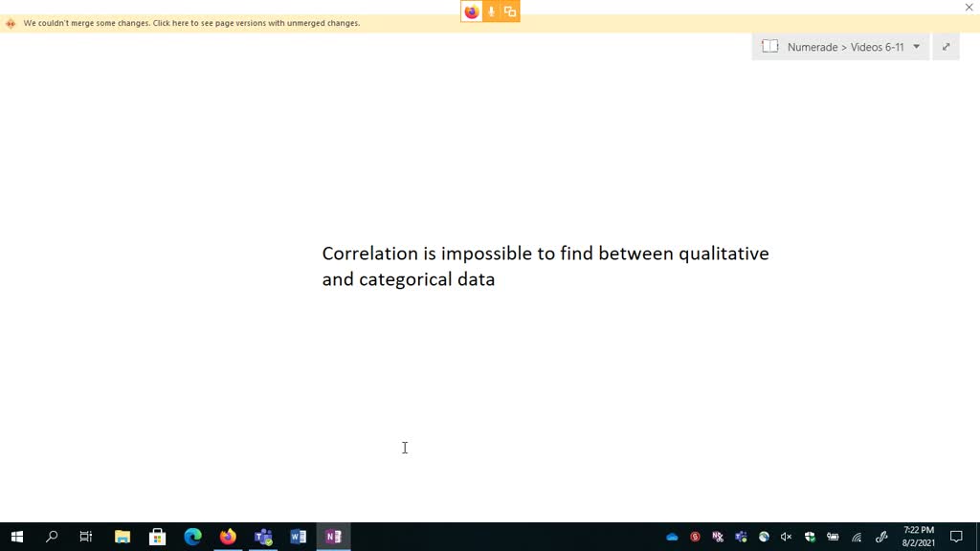Click the microphone icon in the recording toolbar
The height and width of the screenshot is (551, 980).
click(x=490, y=11)
